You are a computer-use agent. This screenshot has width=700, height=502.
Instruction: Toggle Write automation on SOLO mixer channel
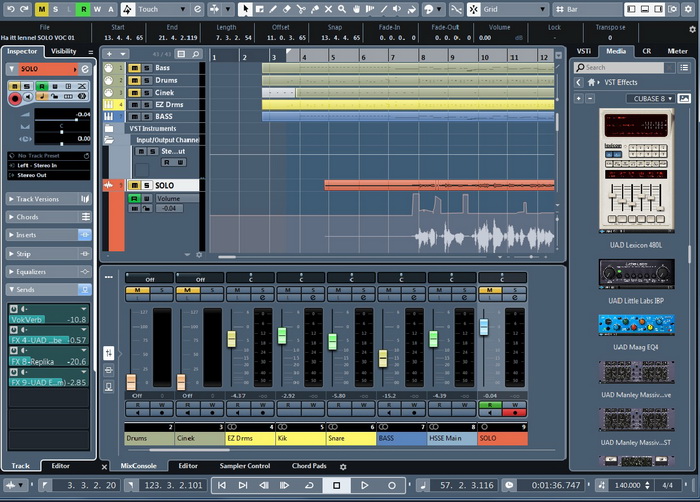pos(515,405)
